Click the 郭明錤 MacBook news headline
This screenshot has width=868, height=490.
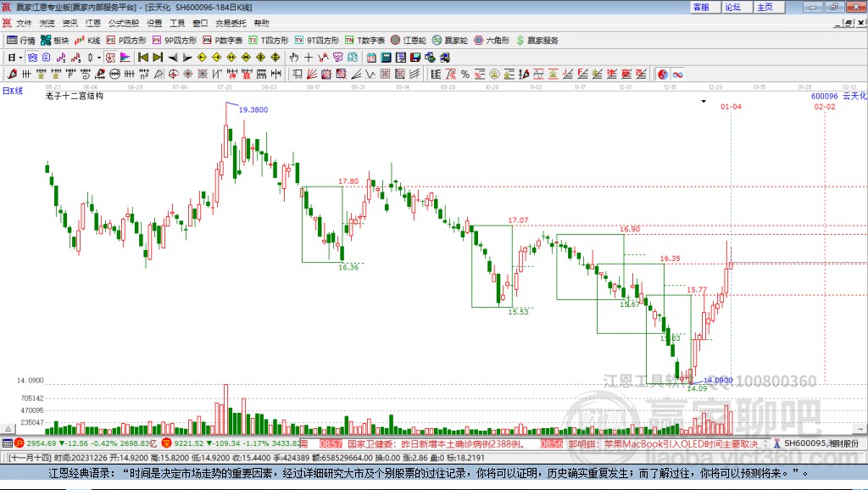coord(663,443)
